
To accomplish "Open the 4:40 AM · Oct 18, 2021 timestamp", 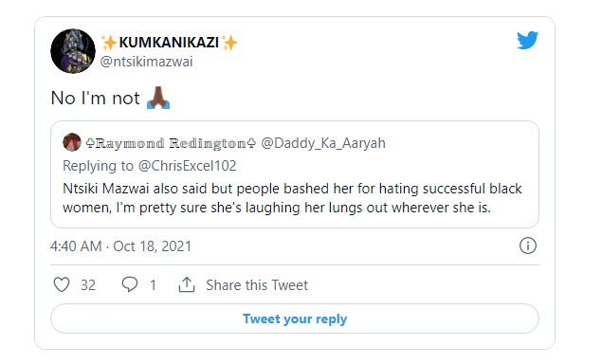I will click(120, 246).
